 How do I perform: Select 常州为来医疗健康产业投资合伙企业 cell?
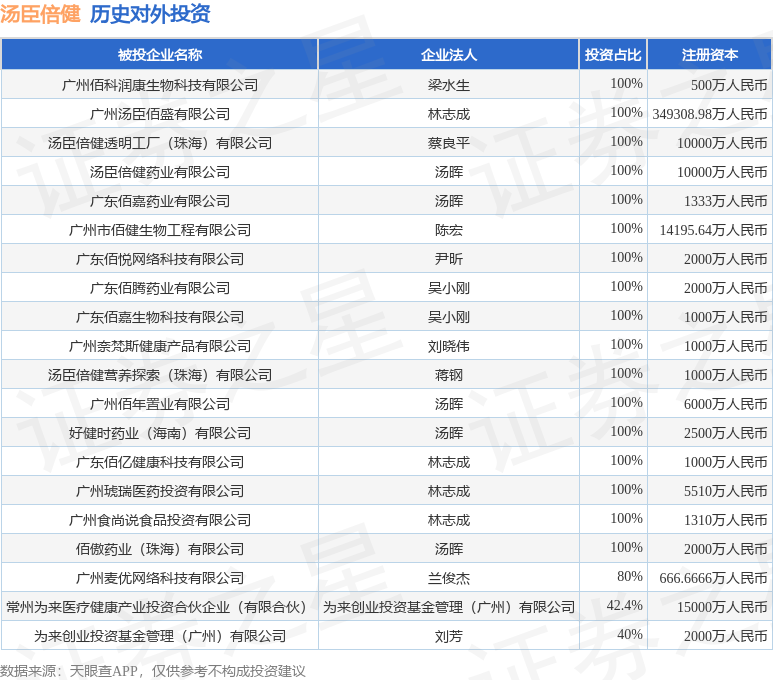click(160, 608)
